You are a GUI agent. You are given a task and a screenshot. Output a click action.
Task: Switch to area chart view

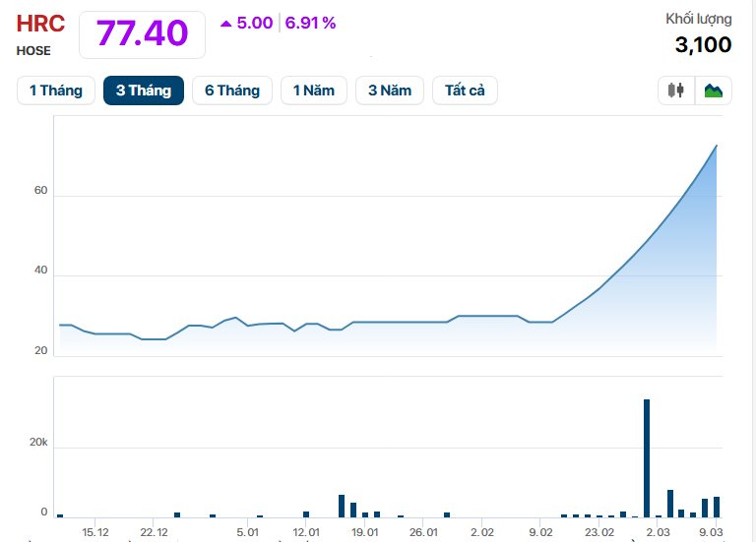coord(713,90)
